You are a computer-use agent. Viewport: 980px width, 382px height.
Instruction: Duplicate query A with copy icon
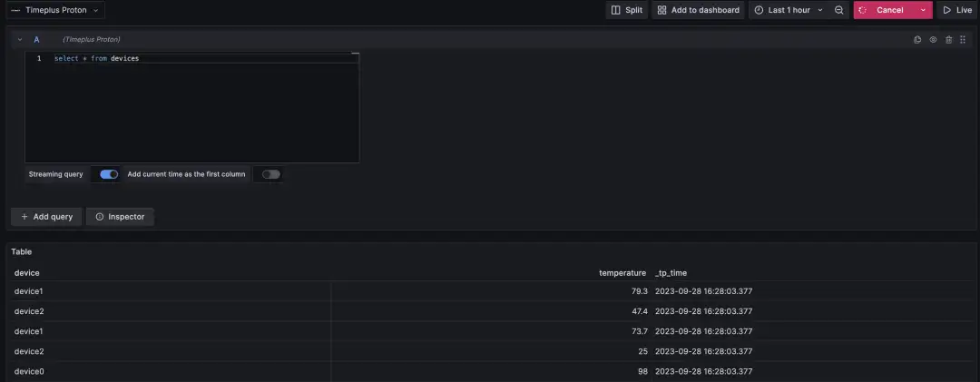(917, 39)
